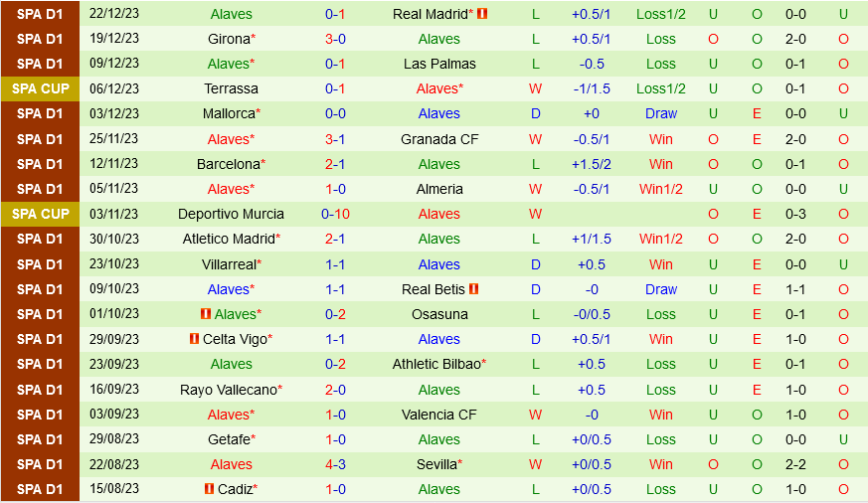Image resolution: width=868 pixels, height=503 pixels.
Task: Click the red card icon before Celta Vigo
Action: [194, 339]
